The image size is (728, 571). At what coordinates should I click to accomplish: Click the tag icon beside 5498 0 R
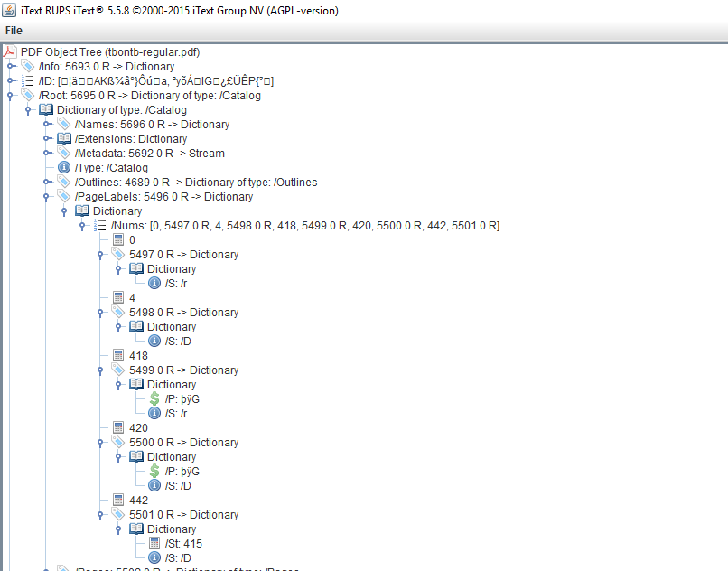tap(118, 312)
